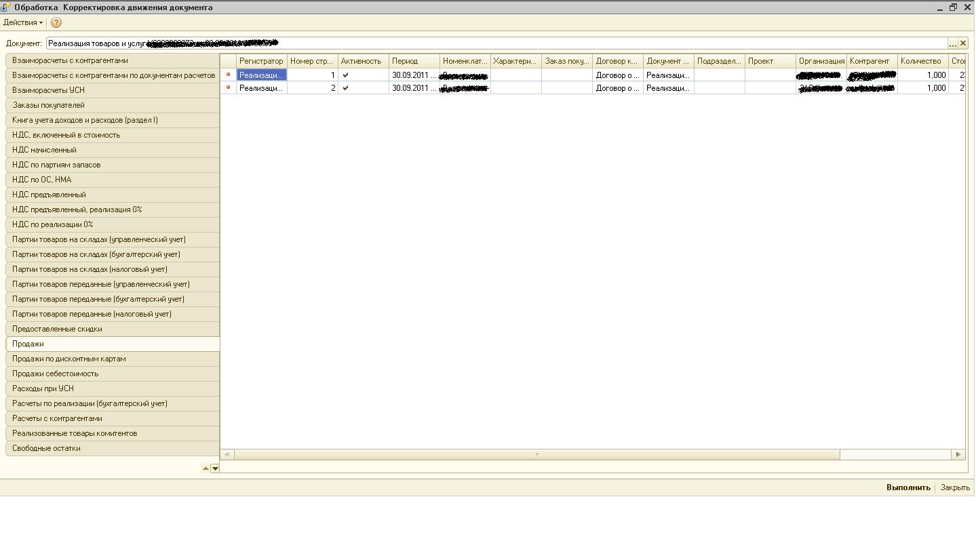976x560 pixels.
Task: Click the 1,000 quantity cell in row 2
Action: tap(923, 88)
